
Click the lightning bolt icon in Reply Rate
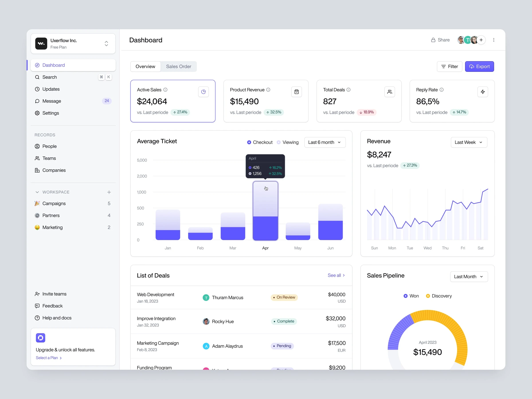click(x=482, y=92)
